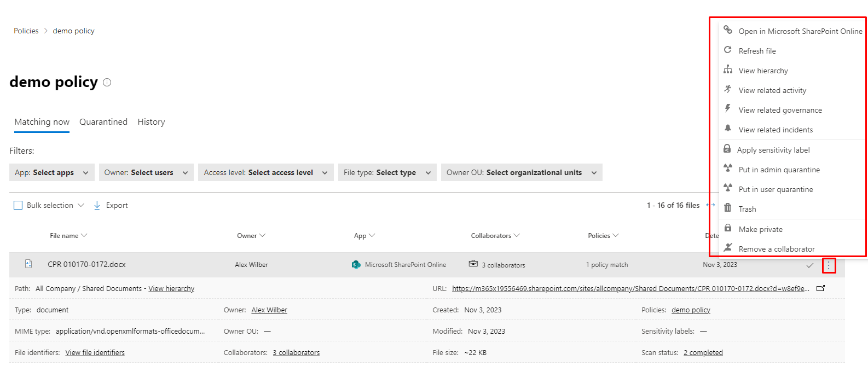Expand the App: Select apps filter

pos(52,172)
